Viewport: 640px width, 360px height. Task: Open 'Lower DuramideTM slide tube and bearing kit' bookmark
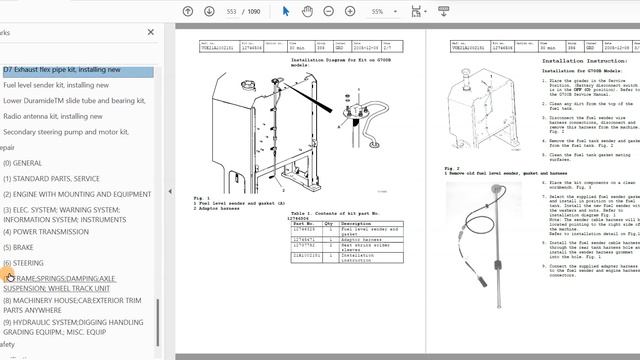(x=74, y=101)
